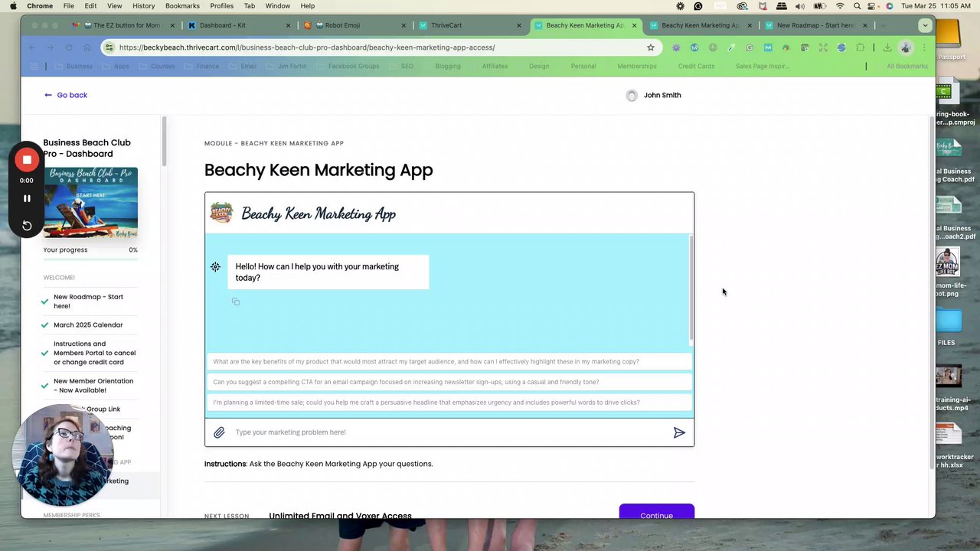
Task: Open the Chrome extensions puzzle icon
Action: pyautogui.click(x=860, y=47)
